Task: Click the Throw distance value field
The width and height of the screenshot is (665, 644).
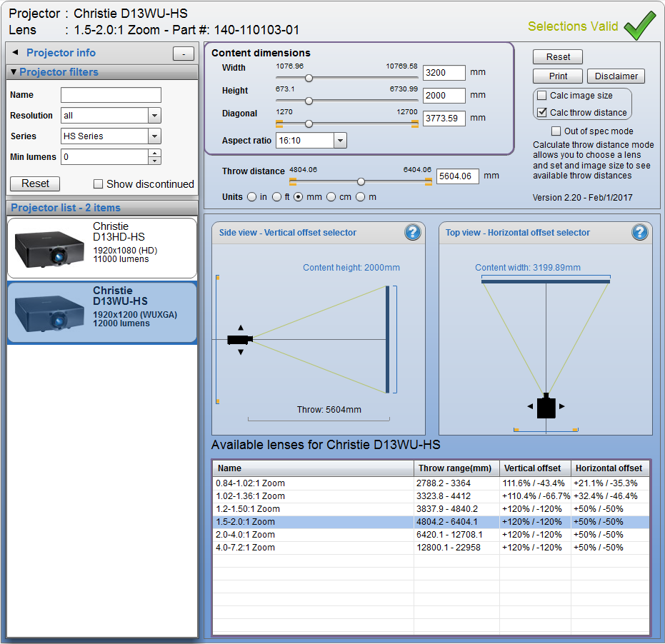Action: point(458,176)
